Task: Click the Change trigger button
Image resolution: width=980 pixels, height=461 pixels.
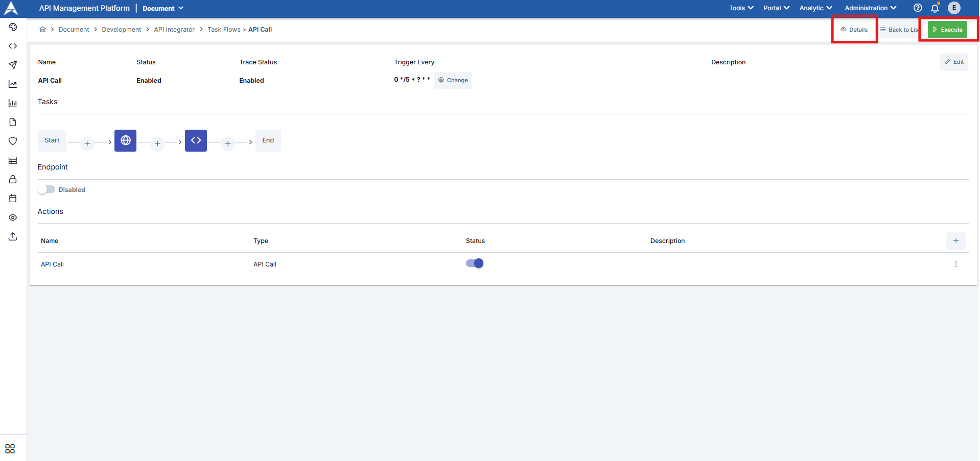Action: pyautogui.click(x=453, y=80)
